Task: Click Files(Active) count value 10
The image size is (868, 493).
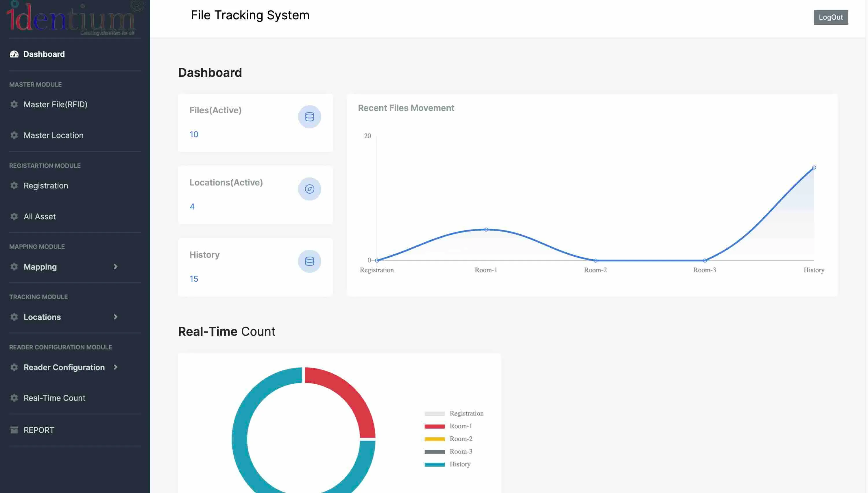Action: click(194, 134)
